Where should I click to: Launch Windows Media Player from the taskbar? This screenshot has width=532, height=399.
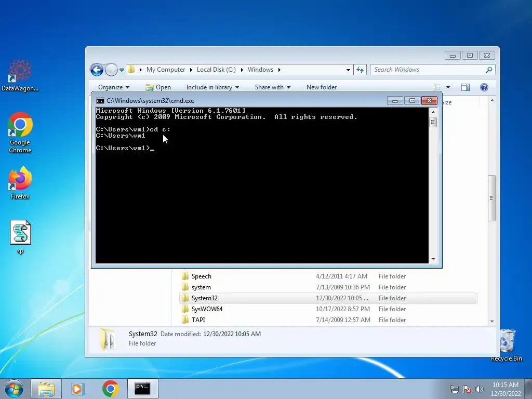coord(78,389)
